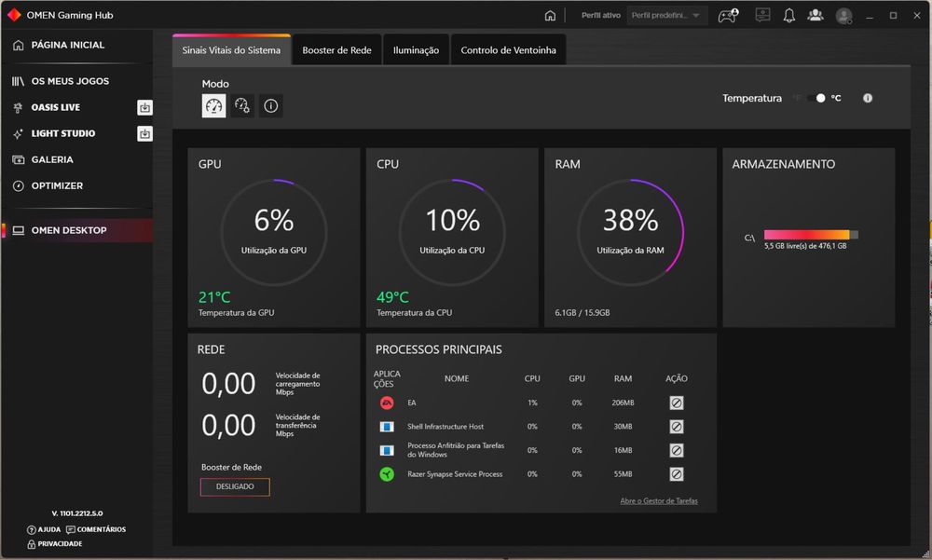This screenshot has width=932, height=560.
Task: End the EA process with block icon
Action: coord(677,403)
